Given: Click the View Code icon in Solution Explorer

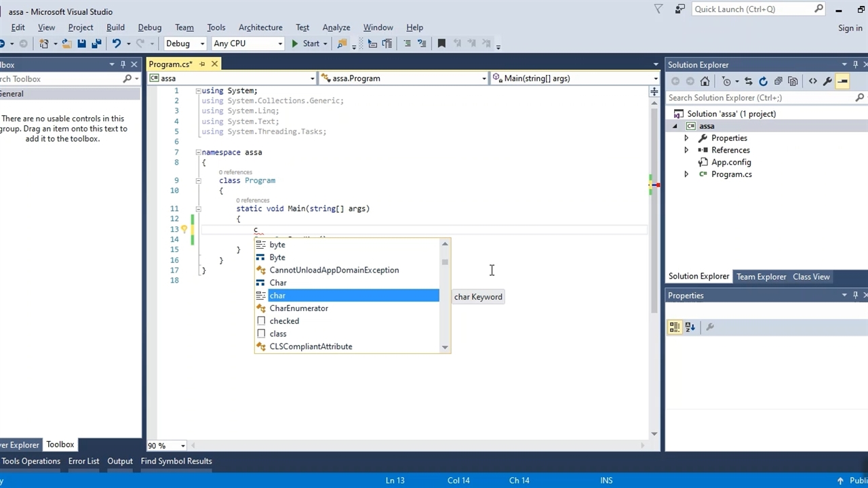Looking at the screenshot, I should 812,81.
